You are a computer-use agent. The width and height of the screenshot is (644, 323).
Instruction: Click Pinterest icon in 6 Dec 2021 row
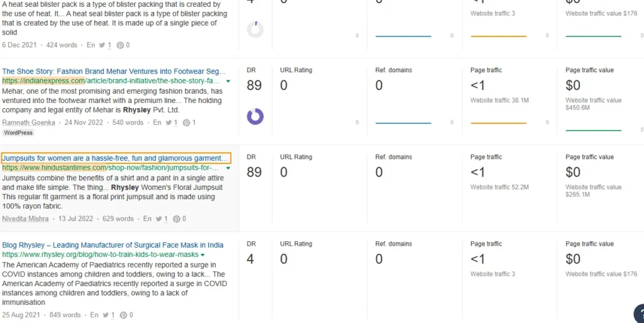(120, 45)
